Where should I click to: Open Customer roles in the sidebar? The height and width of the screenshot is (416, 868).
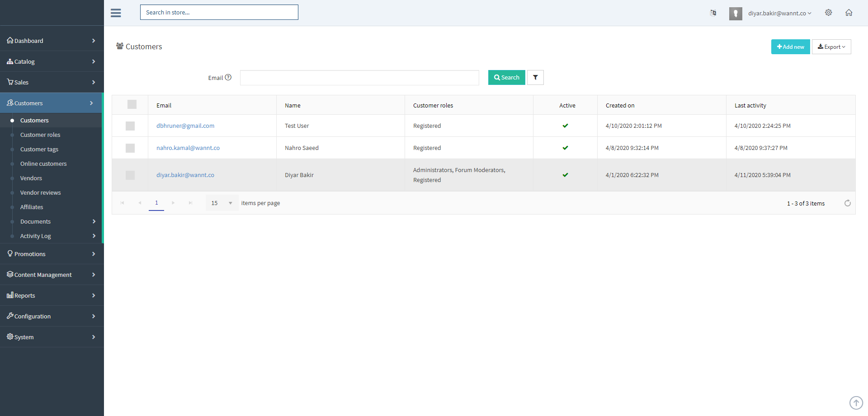pos(40,135)
